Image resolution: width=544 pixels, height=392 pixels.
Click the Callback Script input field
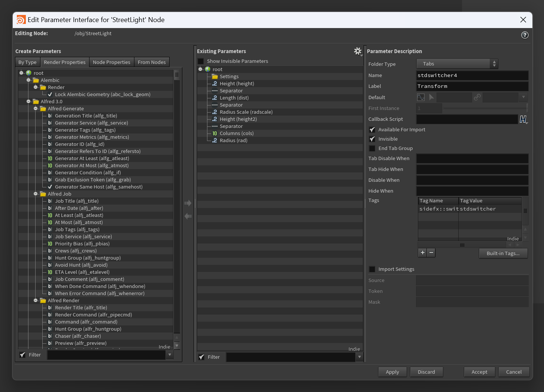(x=467, y=119)
